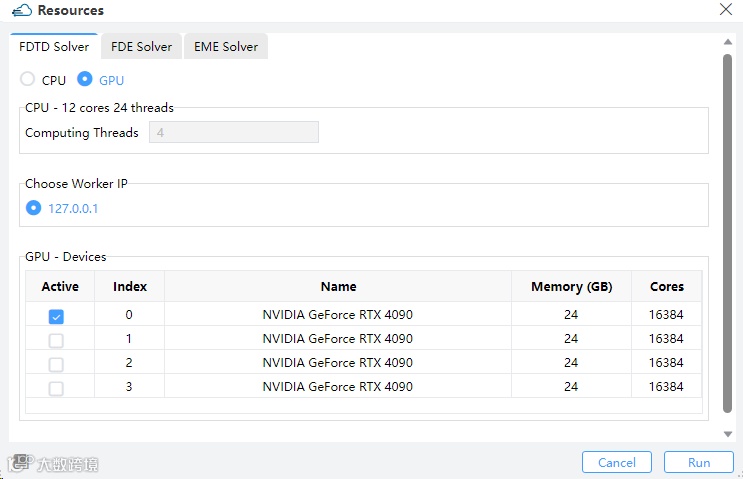Uncheck Active for GPU device index 0
This screenshot has height=479, width=743.
(56, 316)
